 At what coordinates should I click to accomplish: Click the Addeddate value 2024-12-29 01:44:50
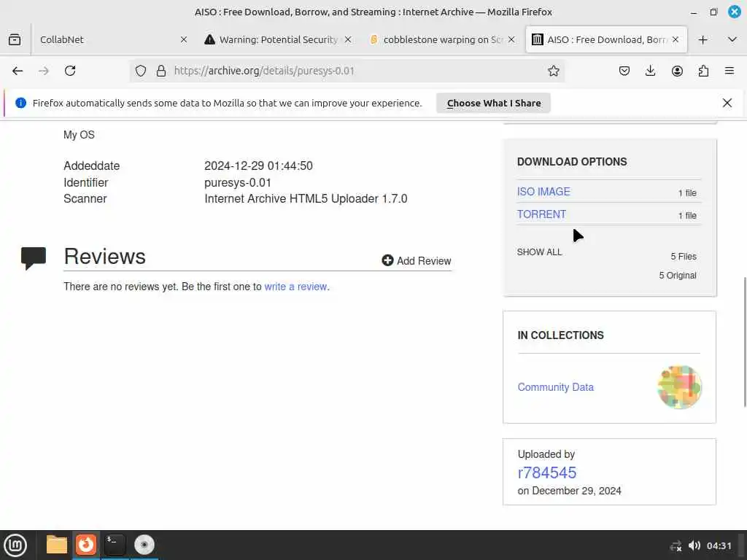(258, 166)
